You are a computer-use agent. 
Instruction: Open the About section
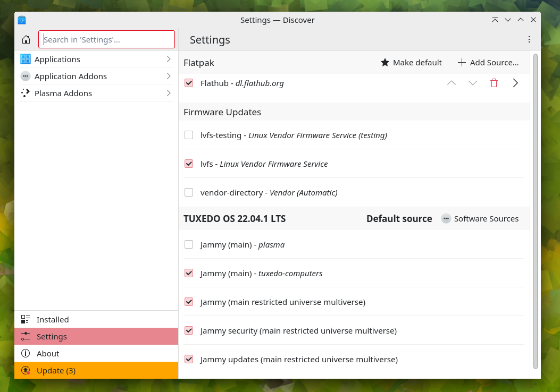[x=47, y=353]
